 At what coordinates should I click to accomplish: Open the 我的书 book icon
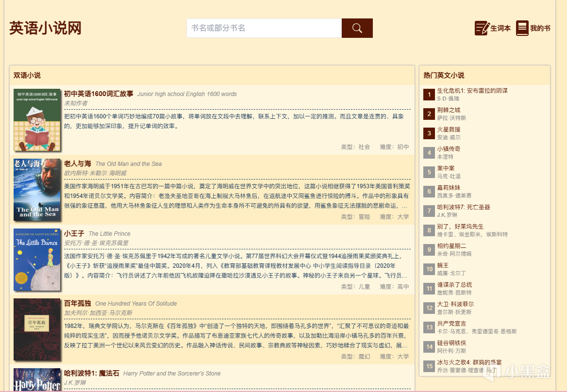point(522,28)
